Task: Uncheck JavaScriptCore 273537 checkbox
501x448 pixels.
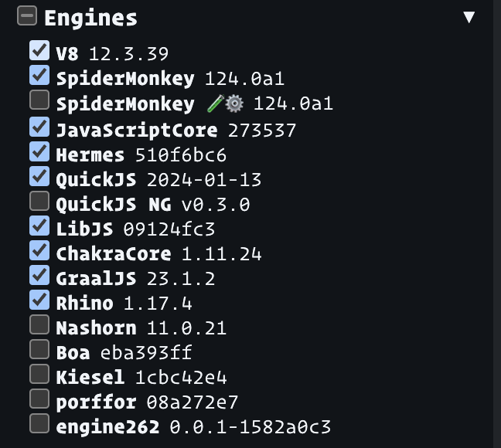Action: pyautogui.click(x=39, y=127)
